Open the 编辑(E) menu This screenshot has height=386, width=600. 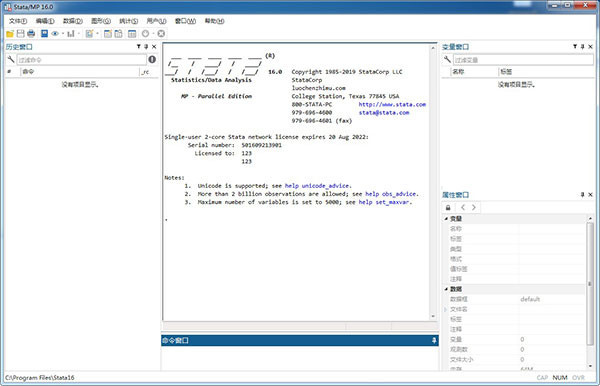point(45,21)
